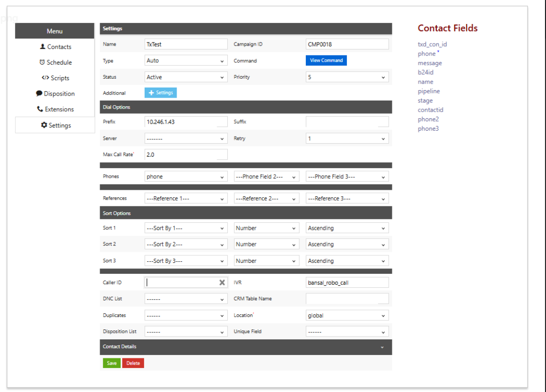Click the Extensions phone icon in menu
Screen dimensions: 546x392
point(40,109)
